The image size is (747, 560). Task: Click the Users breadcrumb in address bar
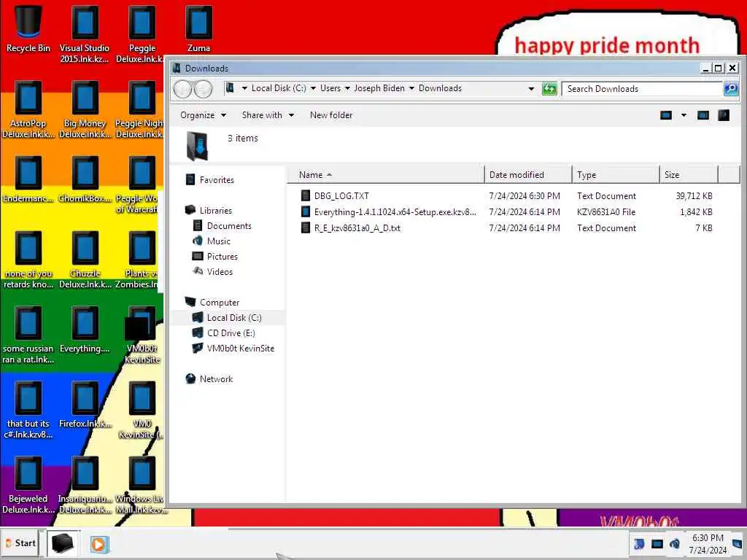[330, 88]
